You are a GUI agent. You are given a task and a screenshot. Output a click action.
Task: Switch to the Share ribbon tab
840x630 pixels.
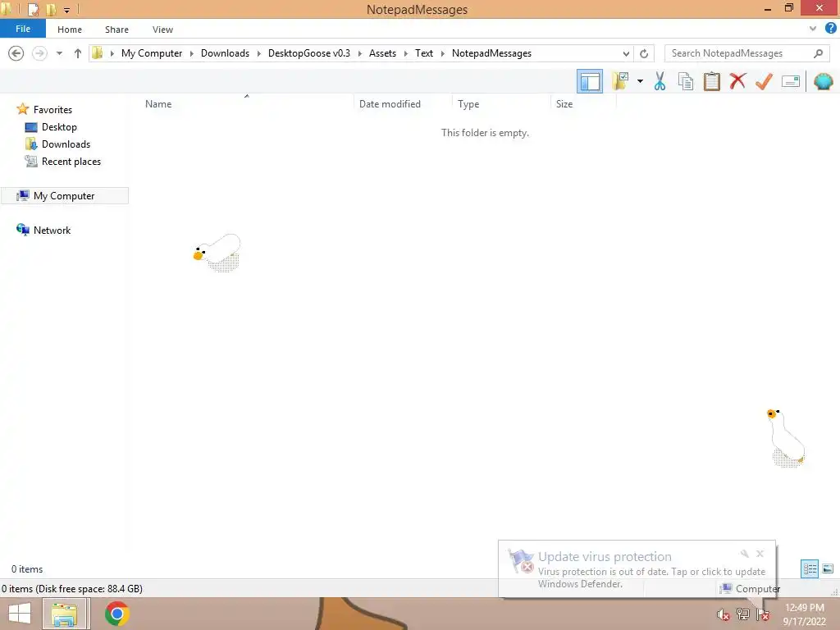click(x=116, y=30)
